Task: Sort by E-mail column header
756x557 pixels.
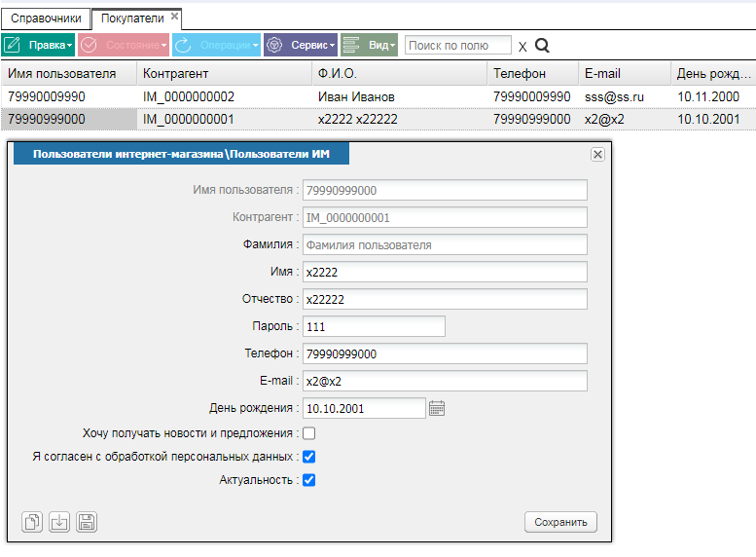Action: click(625, 73)
